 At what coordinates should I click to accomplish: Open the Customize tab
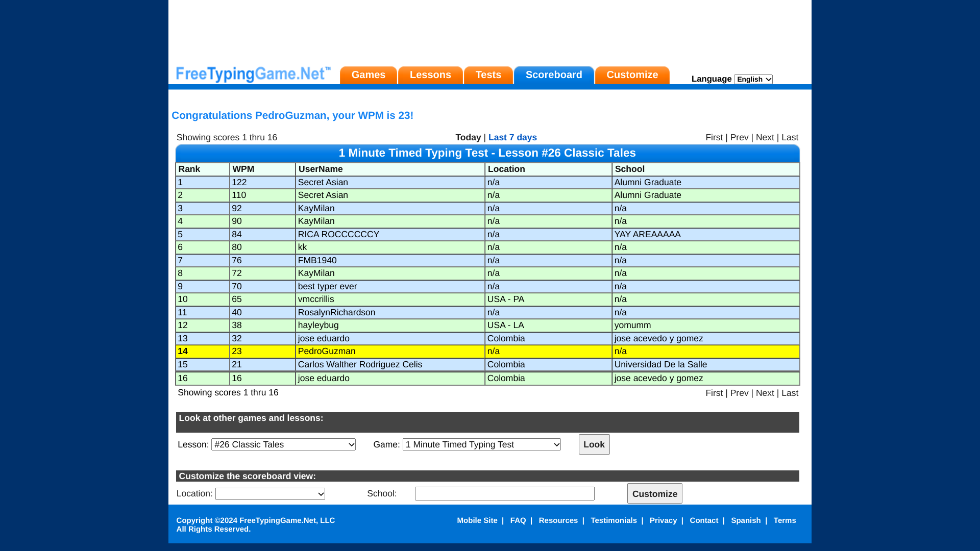(632, 75)
